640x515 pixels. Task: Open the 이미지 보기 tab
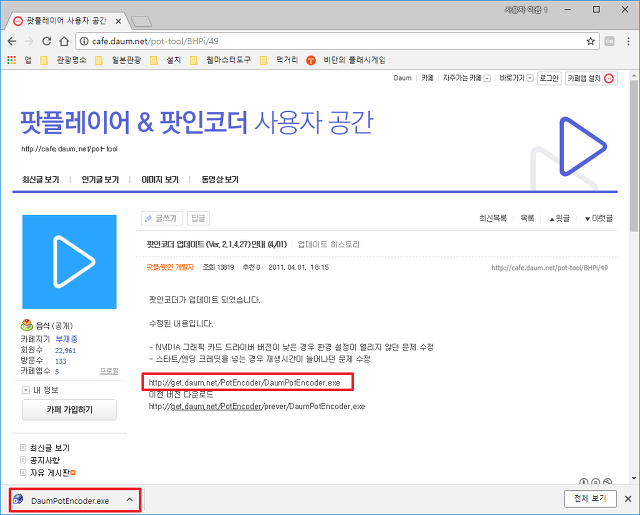click(x=160, y=180)
